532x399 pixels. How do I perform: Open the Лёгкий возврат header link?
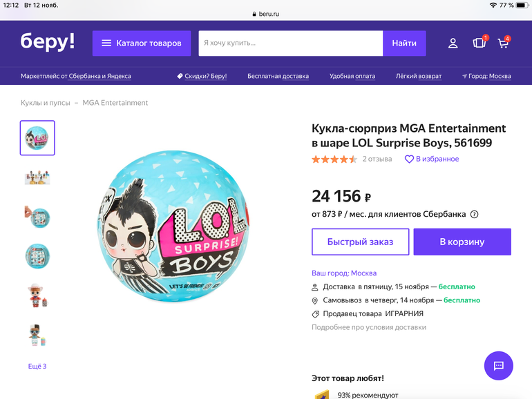(418, 76)
